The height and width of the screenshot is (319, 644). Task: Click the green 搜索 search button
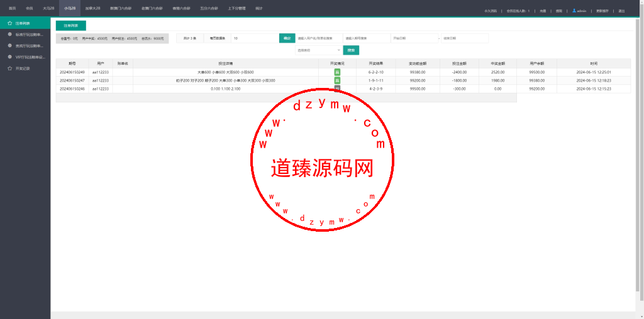351,50
